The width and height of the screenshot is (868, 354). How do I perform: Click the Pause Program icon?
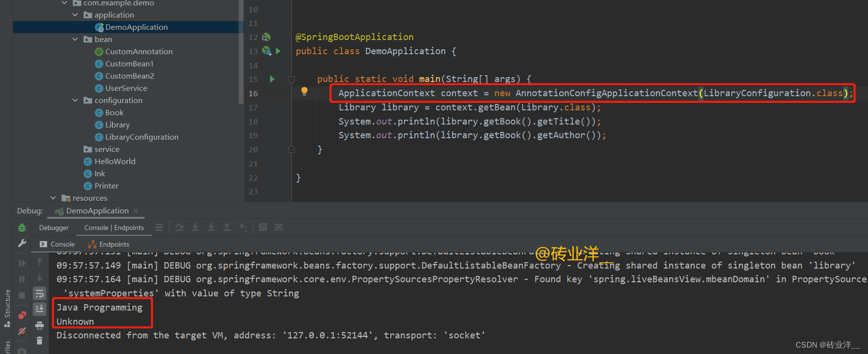(22, 279)
